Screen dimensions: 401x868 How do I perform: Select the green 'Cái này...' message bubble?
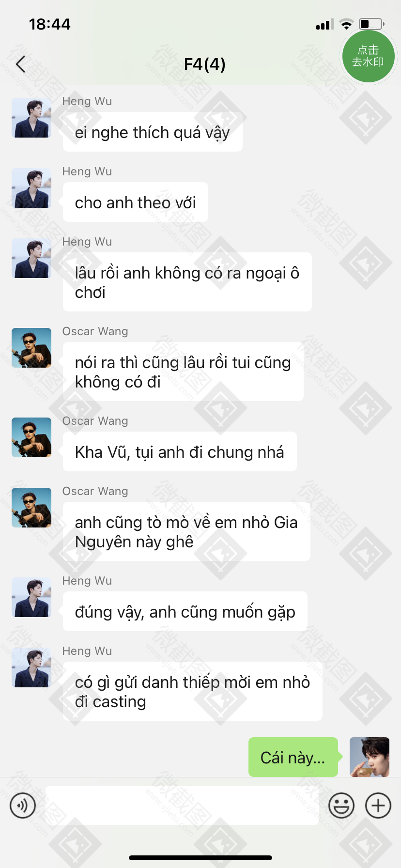[x=293, y=757]
